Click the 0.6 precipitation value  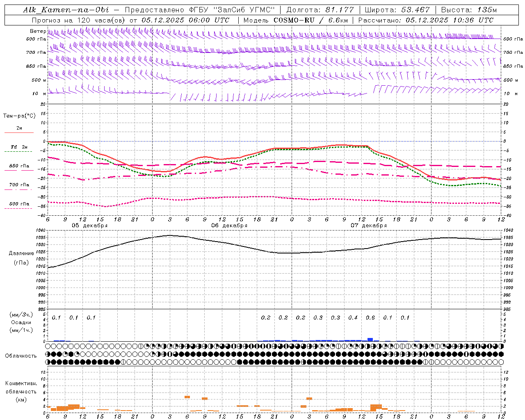pyautogui.click(x=370, y=318)
